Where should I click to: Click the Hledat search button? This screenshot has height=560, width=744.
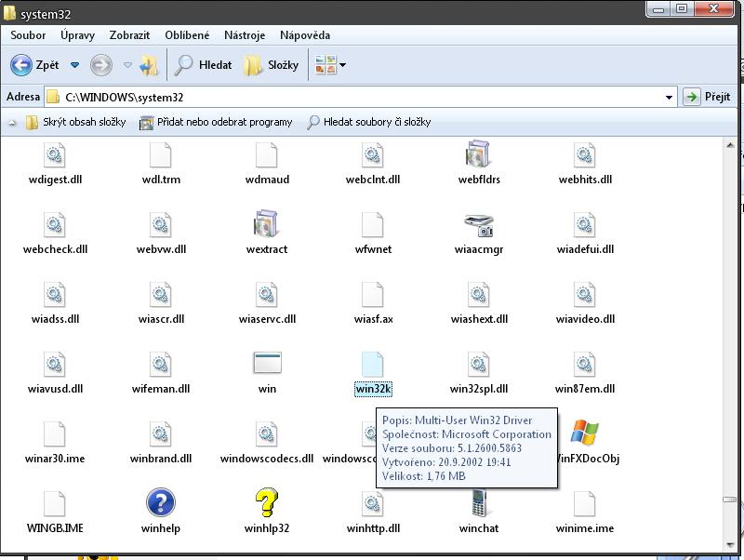coord(204,65)
